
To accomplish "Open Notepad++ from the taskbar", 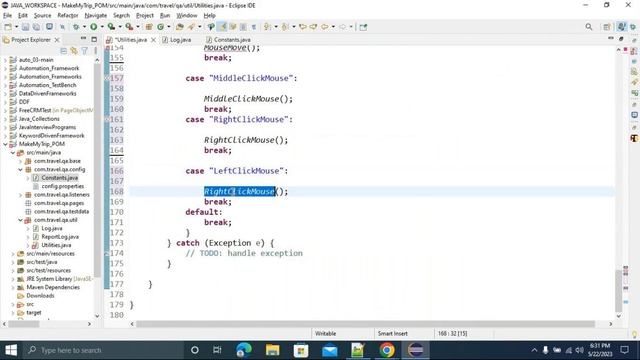I will click(358, 350).
